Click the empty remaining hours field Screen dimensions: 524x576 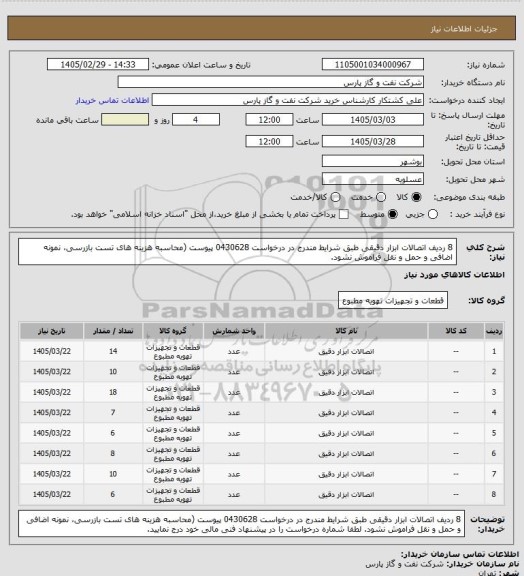[x=125, y=120]
